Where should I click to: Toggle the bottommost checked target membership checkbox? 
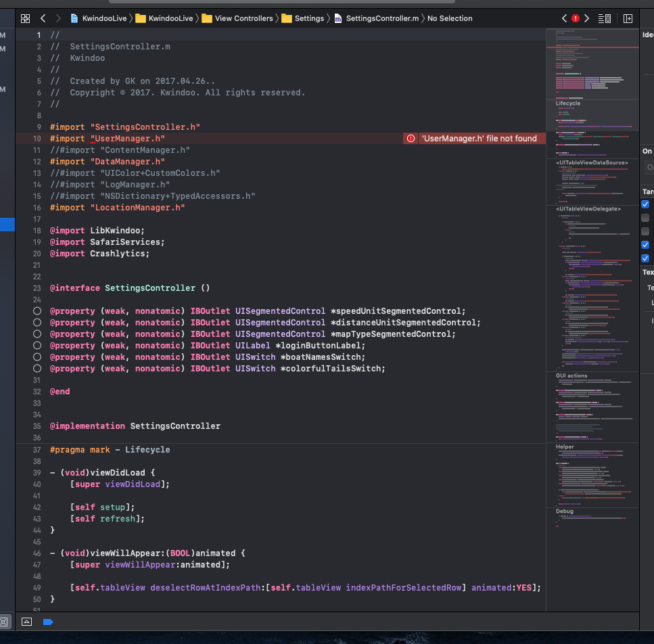click(645, 258)
